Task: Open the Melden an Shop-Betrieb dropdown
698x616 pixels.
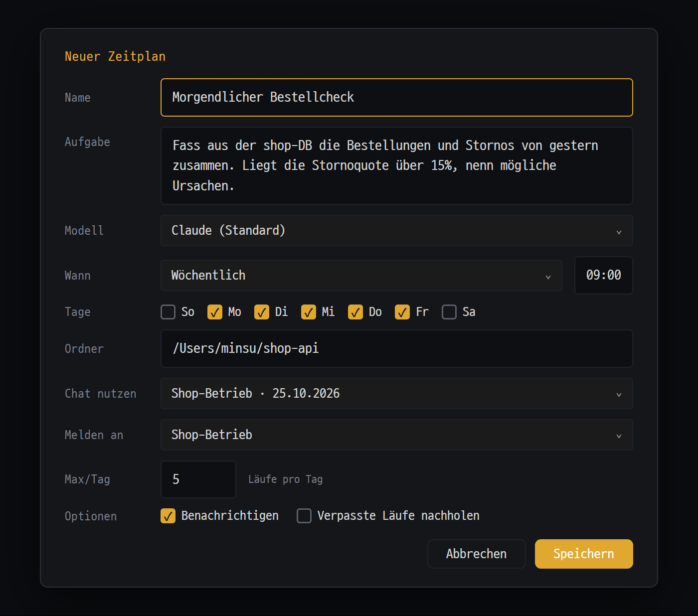Action: [397, 435]
